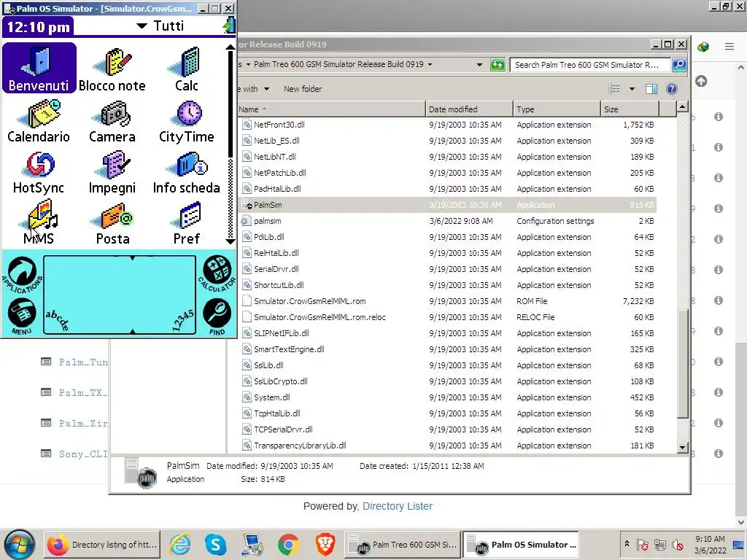Open the Impegni app
Screen dimensions: 747x560
pos(112,172)
